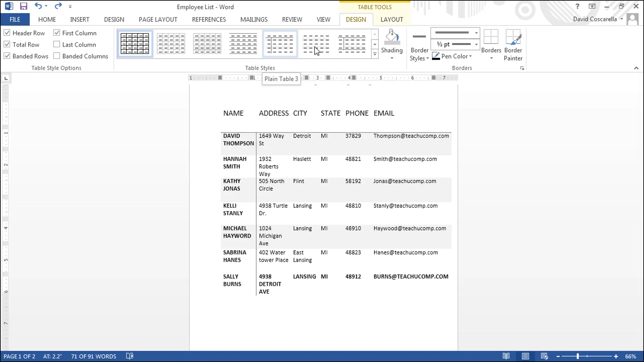The width and height of the screenshot is (644, 362).
Task: Open the ½ pt line weight dropdown
Action: (x=476, y=44)
